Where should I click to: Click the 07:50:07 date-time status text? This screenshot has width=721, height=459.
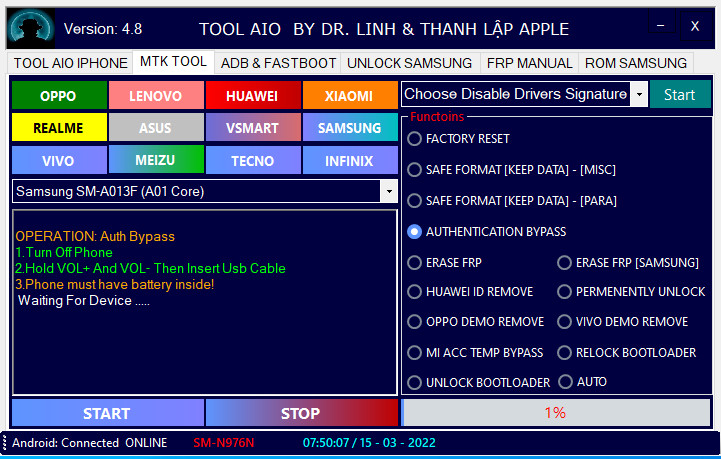coord(369,443)
